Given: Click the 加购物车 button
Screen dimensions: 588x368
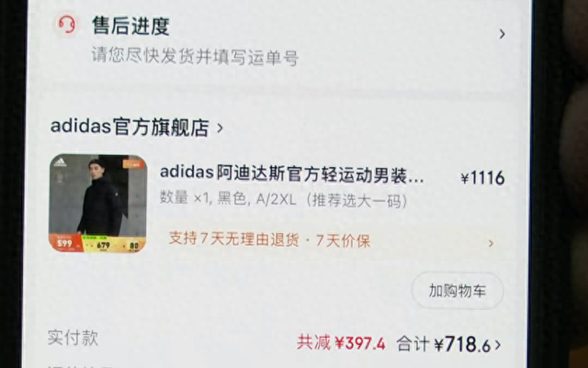Looking at the screenshot, I should pos(458,291).
